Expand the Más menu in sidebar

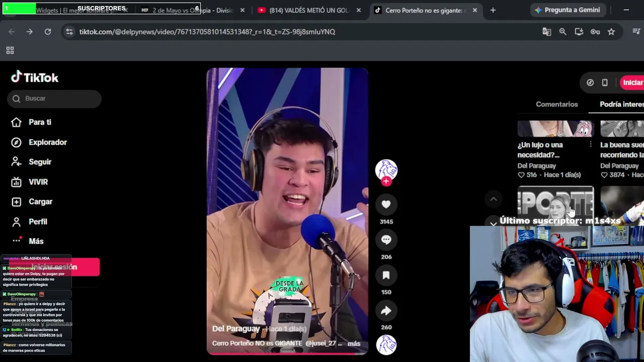(28, 241)
